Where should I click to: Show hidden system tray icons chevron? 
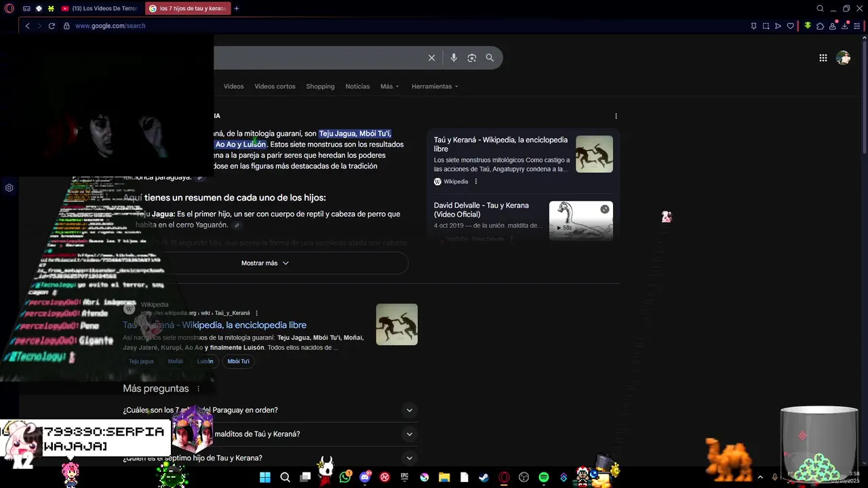[759, 477]
